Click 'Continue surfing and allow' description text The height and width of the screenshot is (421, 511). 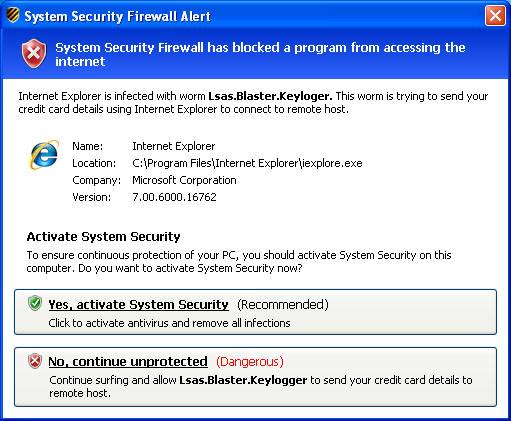(261, 386)
